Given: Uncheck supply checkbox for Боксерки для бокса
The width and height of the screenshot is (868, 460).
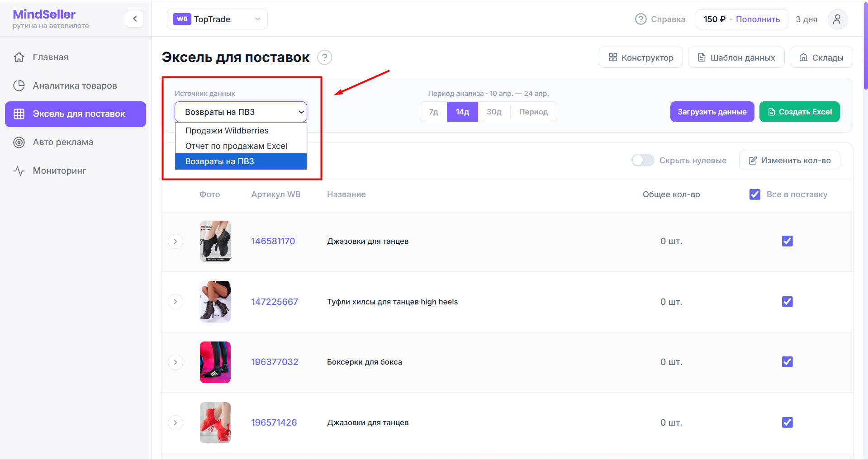Looking at the screenshot, I should coord(787,362).
